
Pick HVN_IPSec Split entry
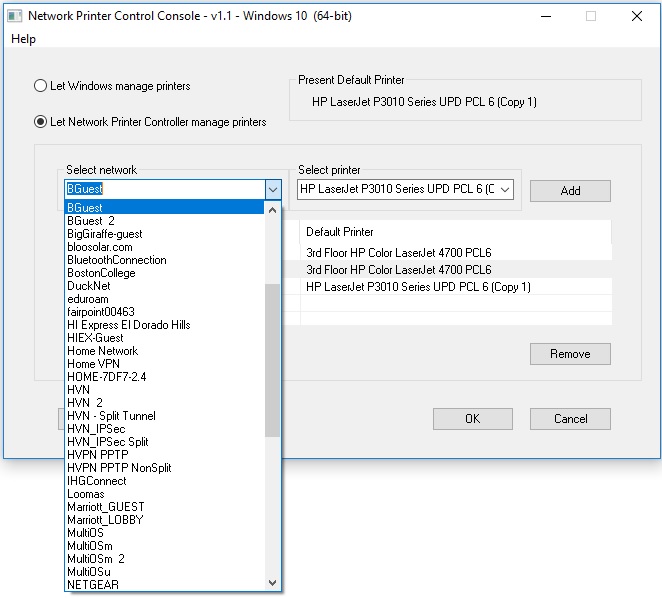[165, 442]
